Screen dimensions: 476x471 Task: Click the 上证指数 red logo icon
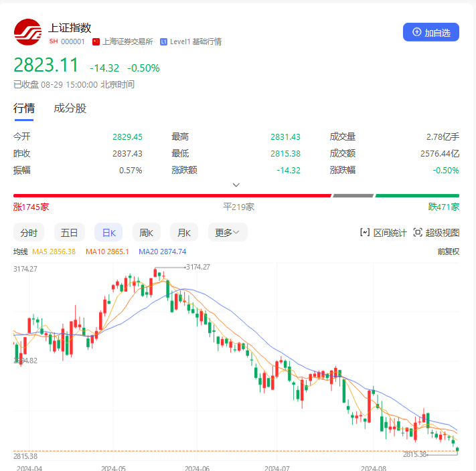point(27,33)
